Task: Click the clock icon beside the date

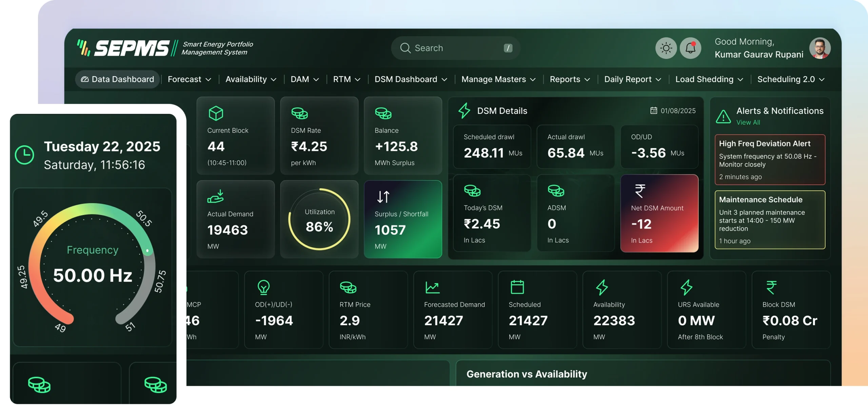Action: pos(24,155)
